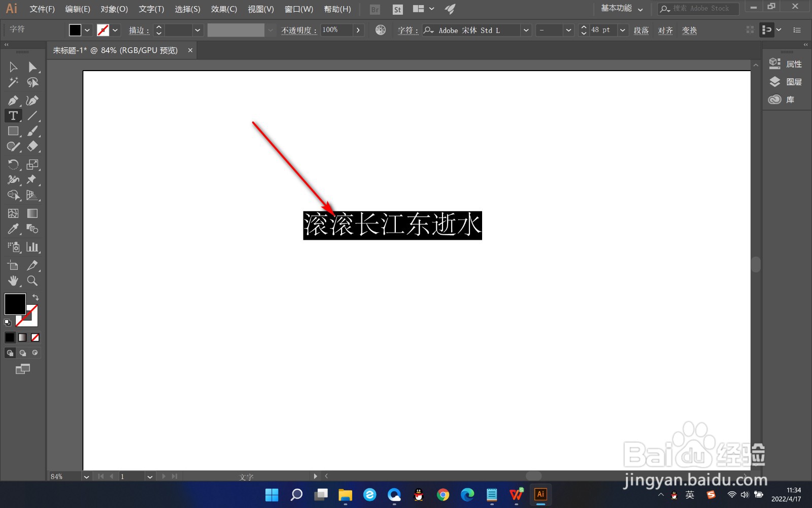
Task: Select the Pen tool
Action: [x=13, y=101]
